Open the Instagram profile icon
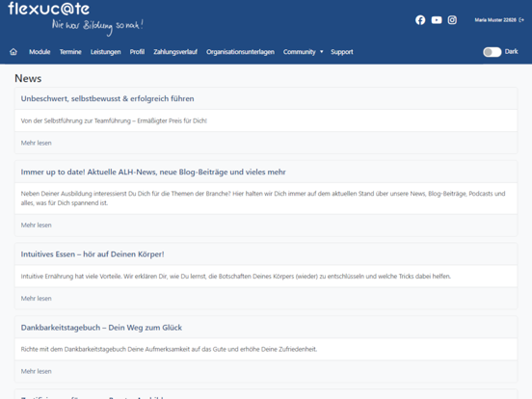Image resolution: width=532 pixels, height=399 pixels. click(452, 20)
